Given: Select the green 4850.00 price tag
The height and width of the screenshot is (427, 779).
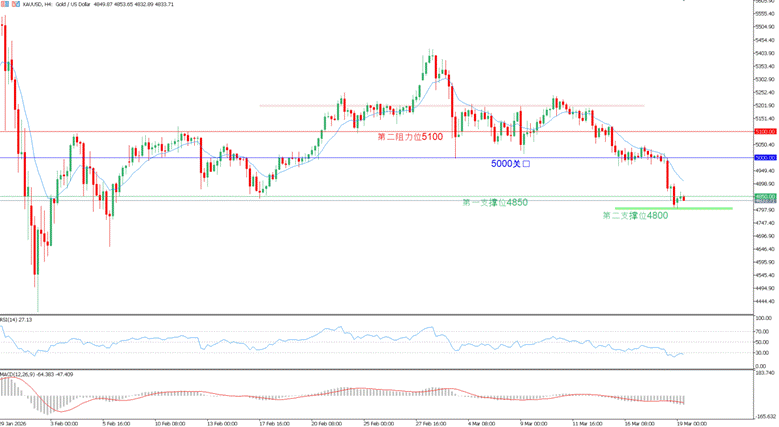Looking at the screenshot, I should click(x=765, y=196).
